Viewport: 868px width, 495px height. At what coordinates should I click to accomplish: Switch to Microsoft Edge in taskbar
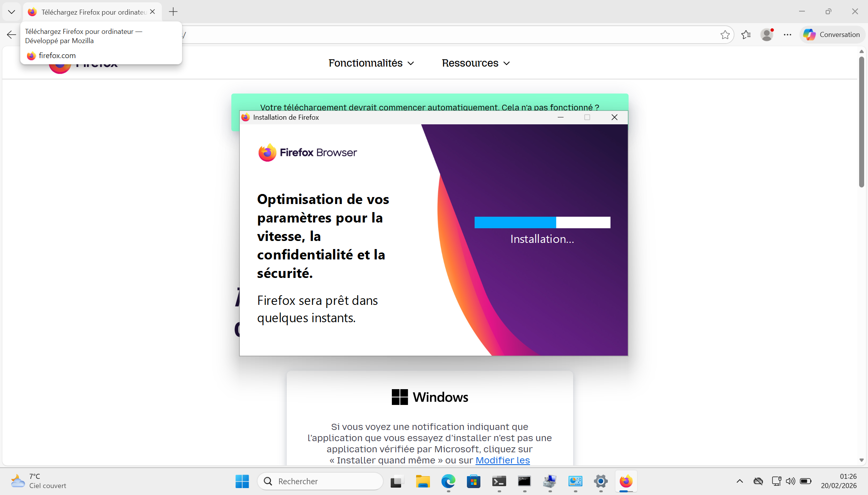click(448, 481)
